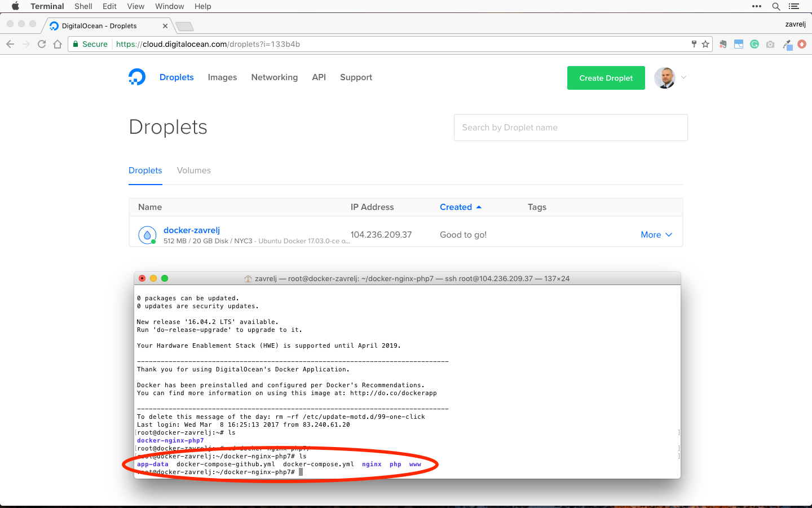The height and width of the screenshot is (508, 812).
Task: Close the DigitalOcean - Droplets tab
Action: (165, 26)
